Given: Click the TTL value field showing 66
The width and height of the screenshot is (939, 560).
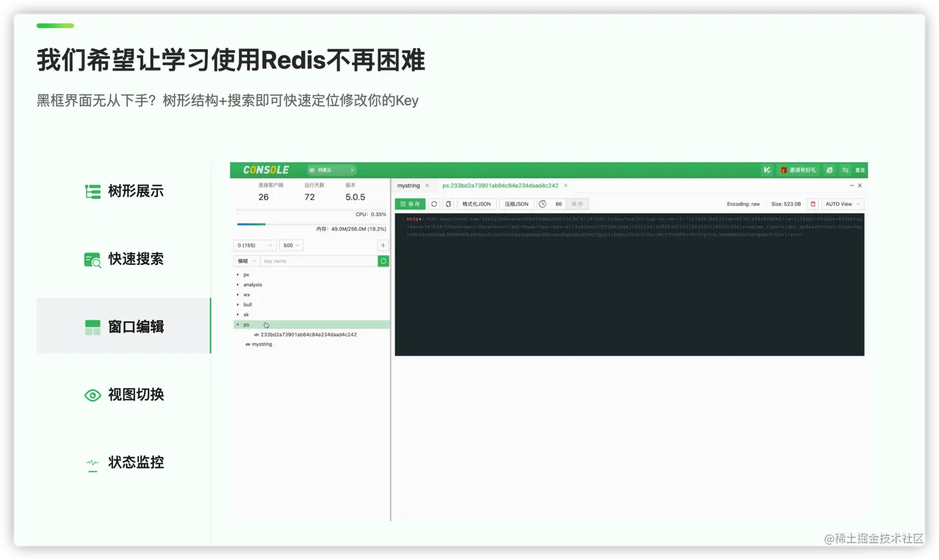Looking at the screenshot, I should click(558, 204).
